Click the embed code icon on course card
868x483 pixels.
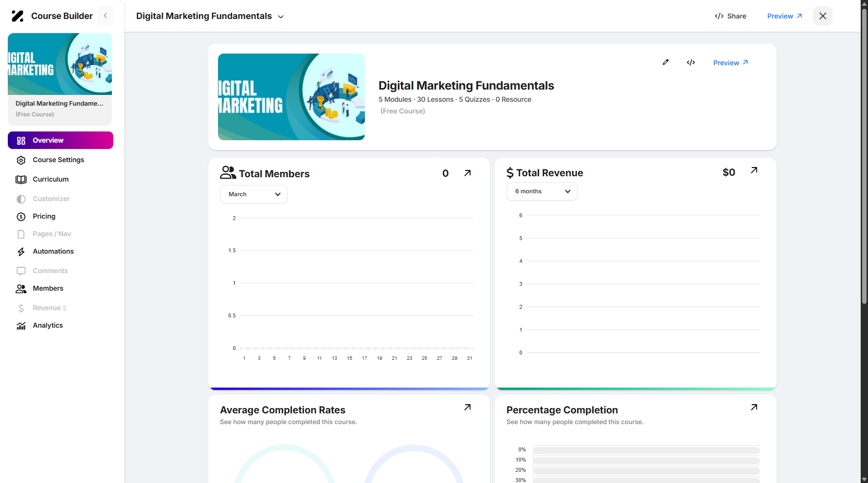pos(691,62)
